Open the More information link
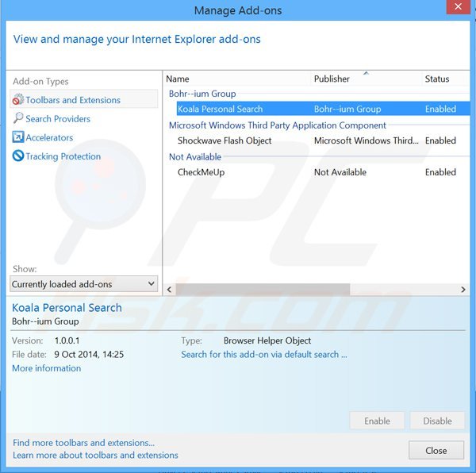The height and width of the screenshot is (473, 476). tap(46, 368)
